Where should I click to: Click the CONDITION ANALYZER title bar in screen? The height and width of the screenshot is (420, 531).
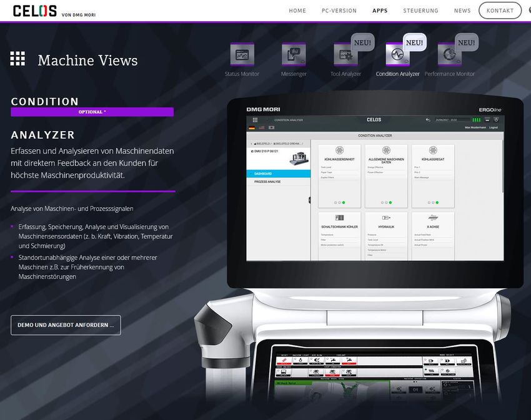(375, 135)
